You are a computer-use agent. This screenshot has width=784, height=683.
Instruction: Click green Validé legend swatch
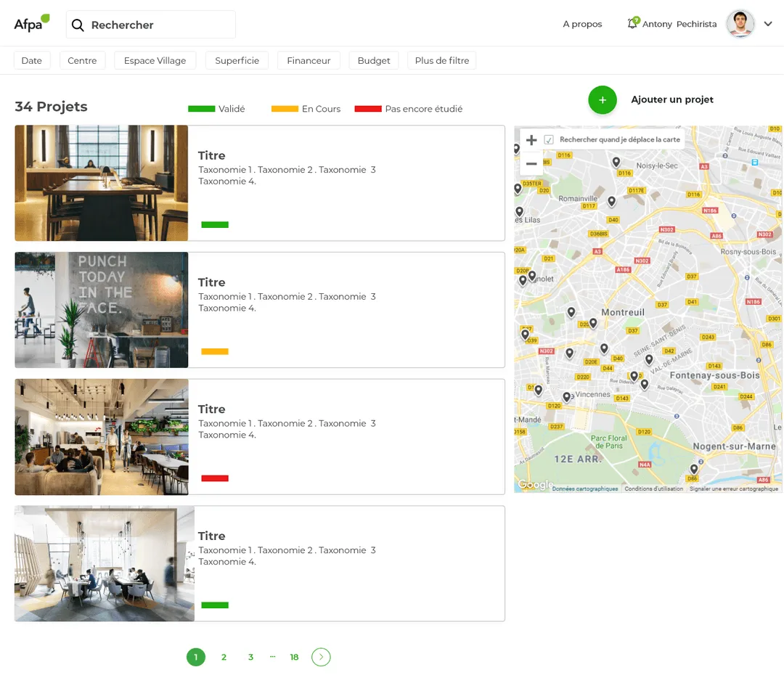202,109
